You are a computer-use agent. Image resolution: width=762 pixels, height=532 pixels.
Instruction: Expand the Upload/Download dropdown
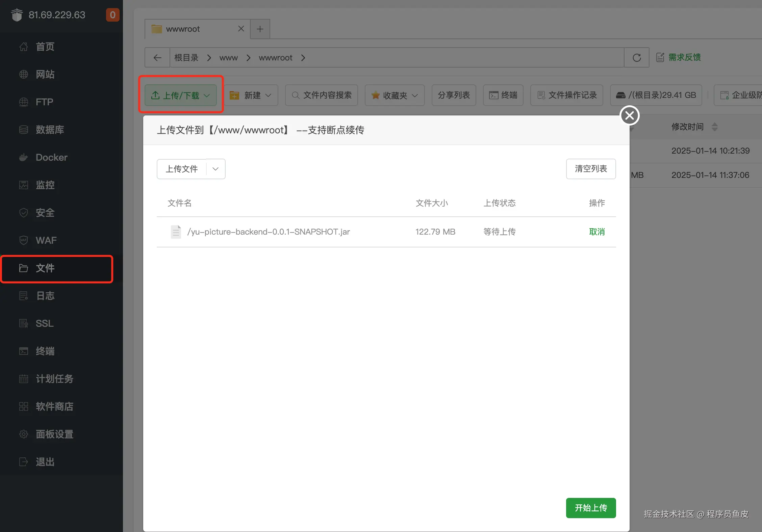tap(181, 96)
